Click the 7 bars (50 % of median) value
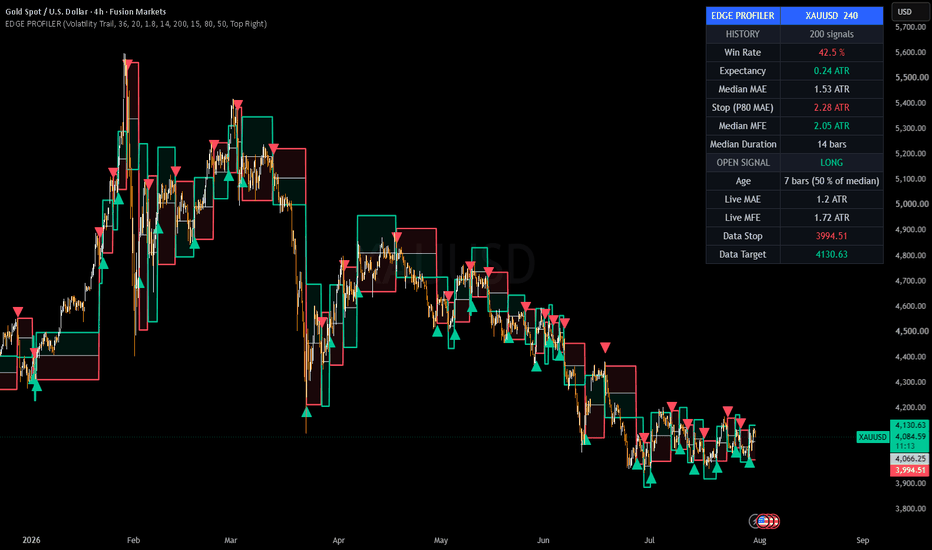The height and width of the screenshot is (550, 932). [832, 181]
